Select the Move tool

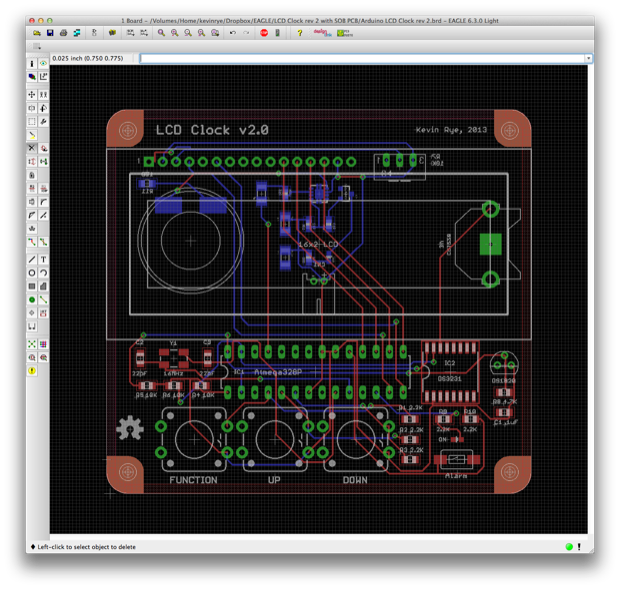click(32, 95)
